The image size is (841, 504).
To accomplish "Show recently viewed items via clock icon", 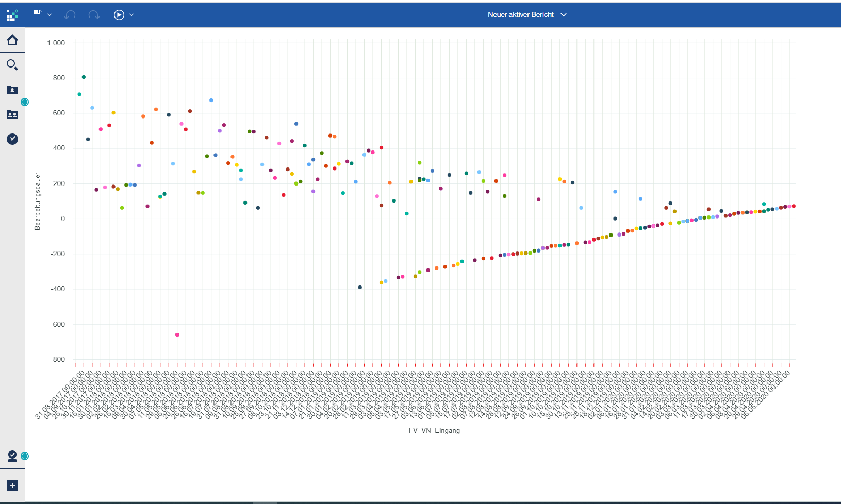I will point(12,139).
